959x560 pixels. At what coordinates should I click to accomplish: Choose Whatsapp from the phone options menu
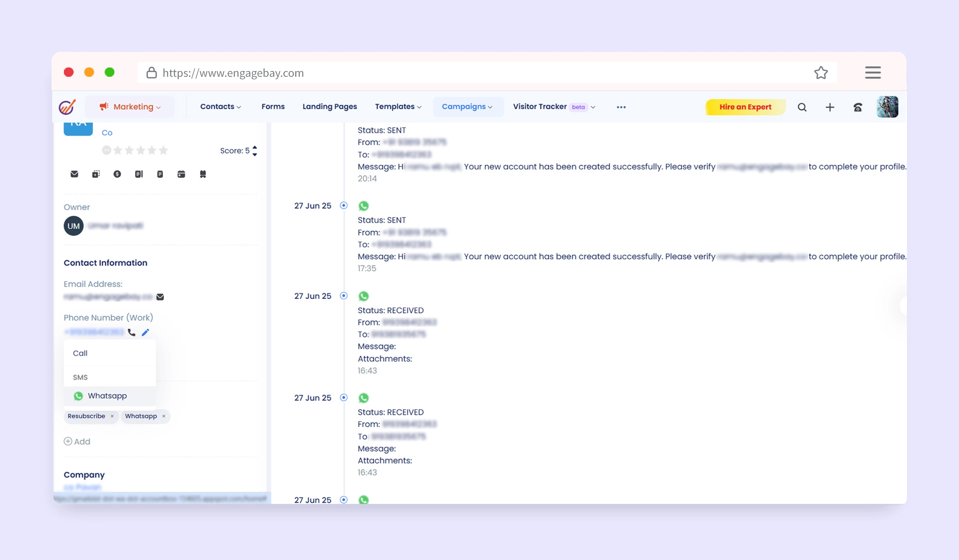107,396
